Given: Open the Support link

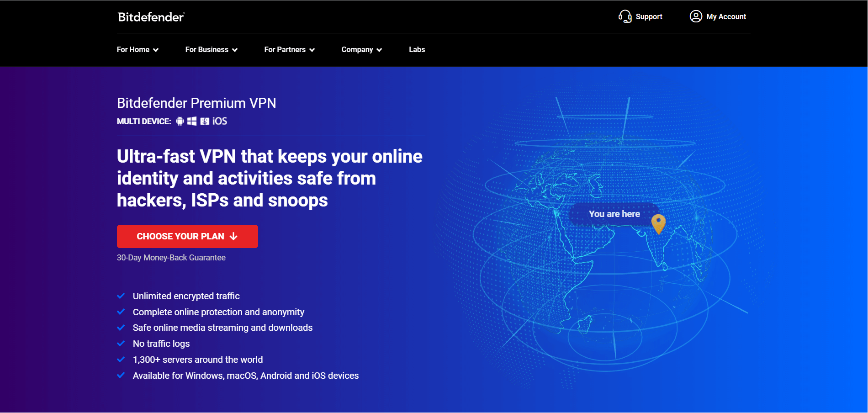Looking at the screenshot, I should pyautogui.click(x=640, y=16).
